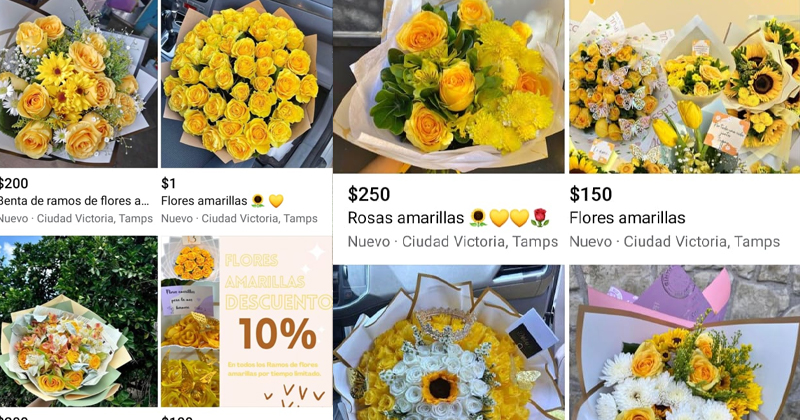Open the $200 mixed yellow bouquet photo
Viewport: 800px width, 420px height.
79,84
